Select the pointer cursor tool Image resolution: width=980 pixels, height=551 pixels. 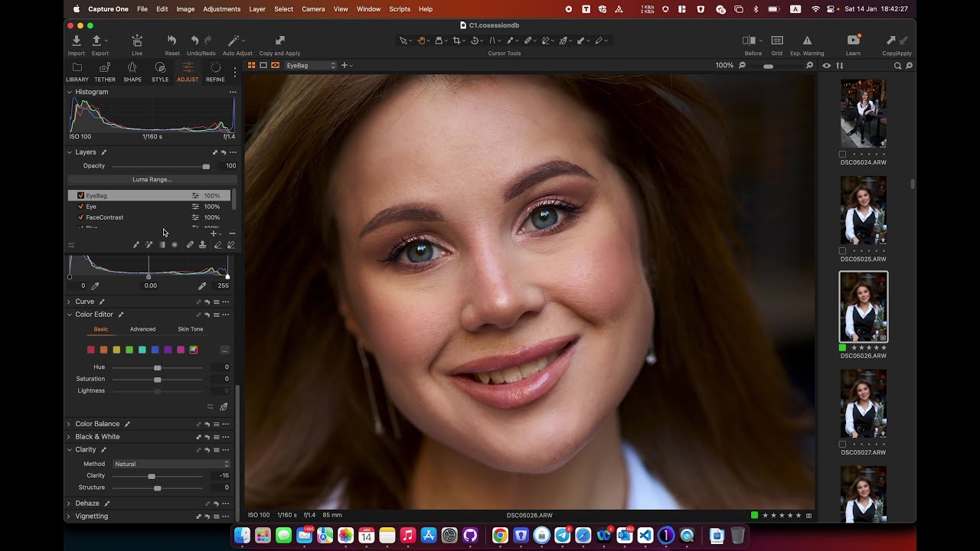click(x=403, y=41)
